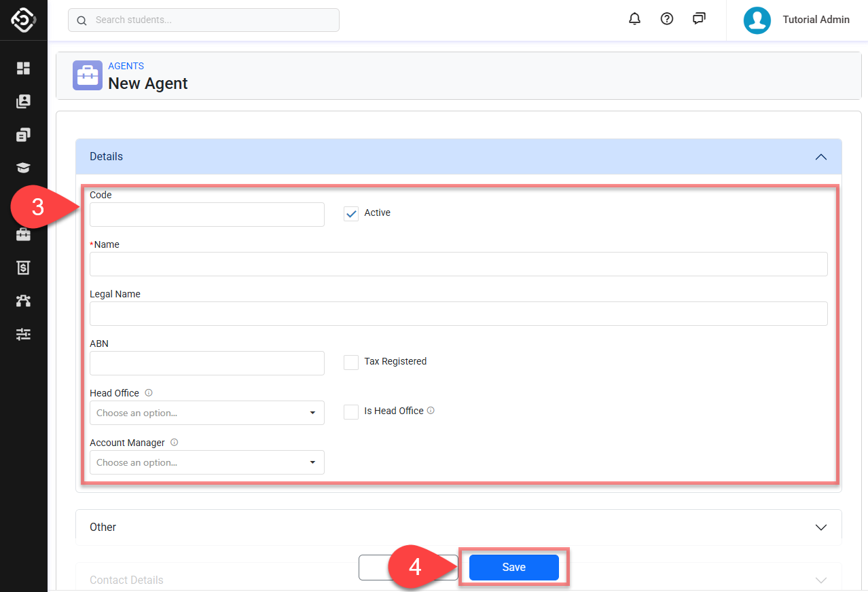Click the Name input field

[458, 264]
